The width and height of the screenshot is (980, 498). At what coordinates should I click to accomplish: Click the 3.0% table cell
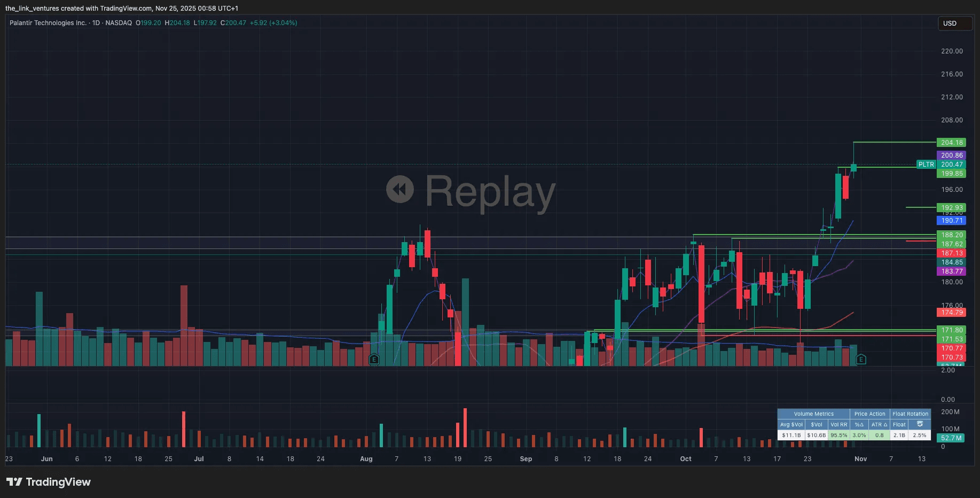[x=859, y=435]
